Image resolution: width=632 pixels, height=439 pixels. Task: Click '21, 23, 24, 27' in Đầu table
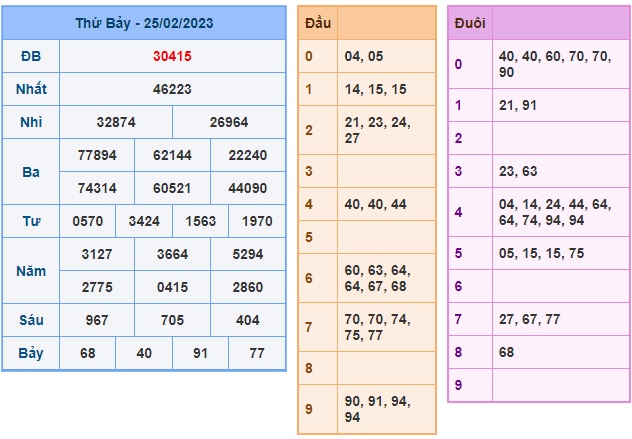377,130
